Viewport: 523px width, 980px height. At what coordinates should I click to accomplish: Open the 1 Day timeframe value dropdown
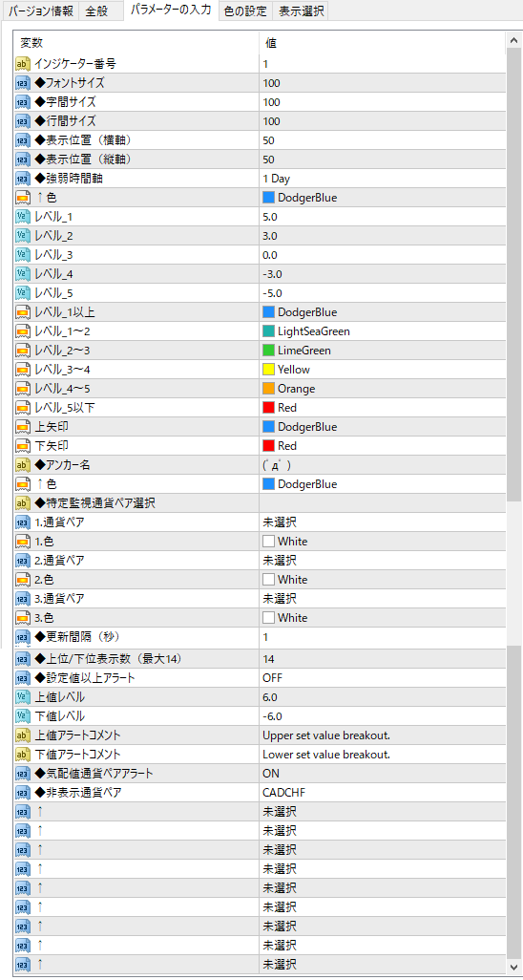coord(383,178)
